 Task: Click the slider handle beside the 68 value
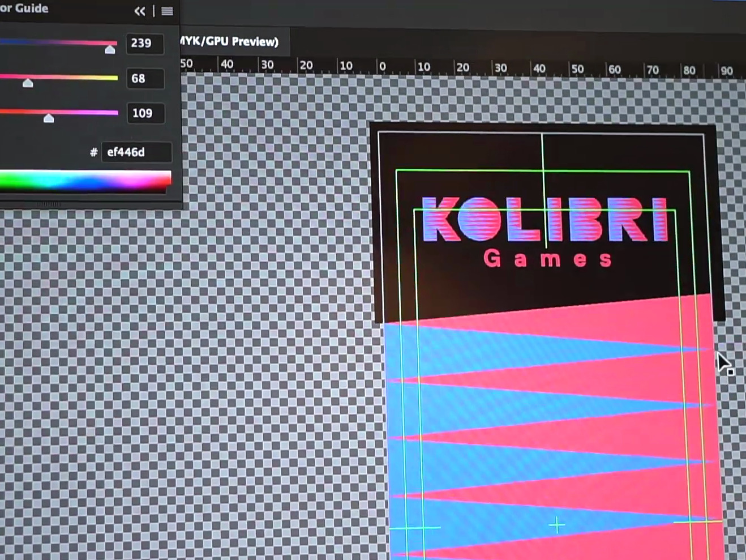[28, 83]
